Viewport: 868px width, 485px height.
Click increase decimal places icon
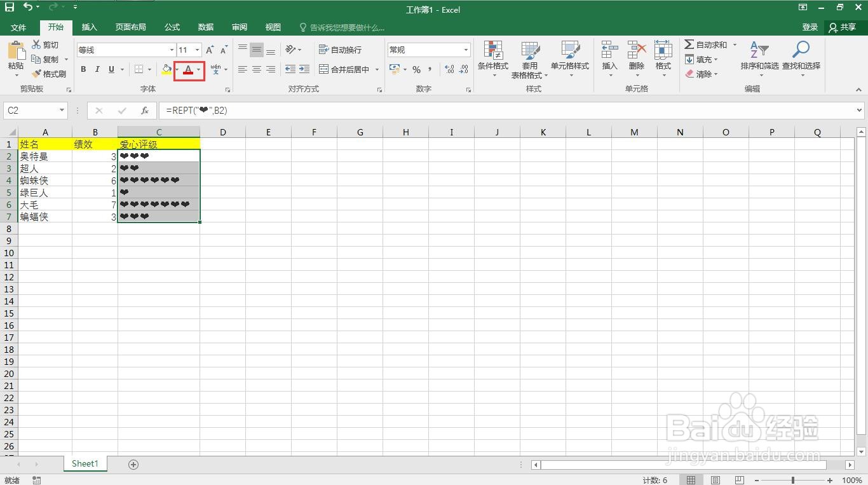(x=449, y=69)
